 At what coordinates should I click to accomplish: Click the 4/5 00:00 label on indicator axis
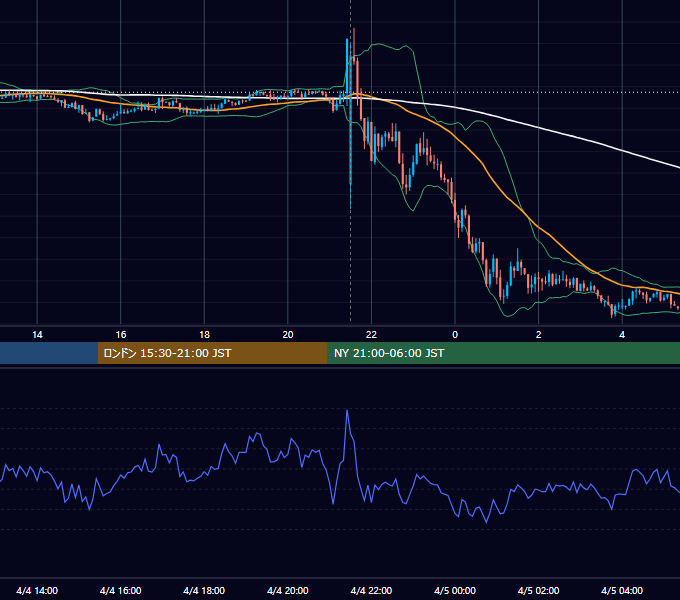[x=455, y=590]
